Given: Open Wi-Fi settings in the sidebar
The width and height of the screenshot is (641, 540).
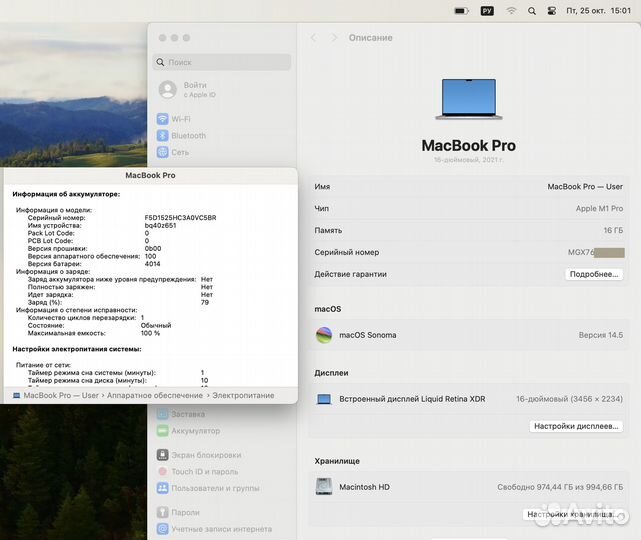Looking at the screenshot, I should coord(180,119).
